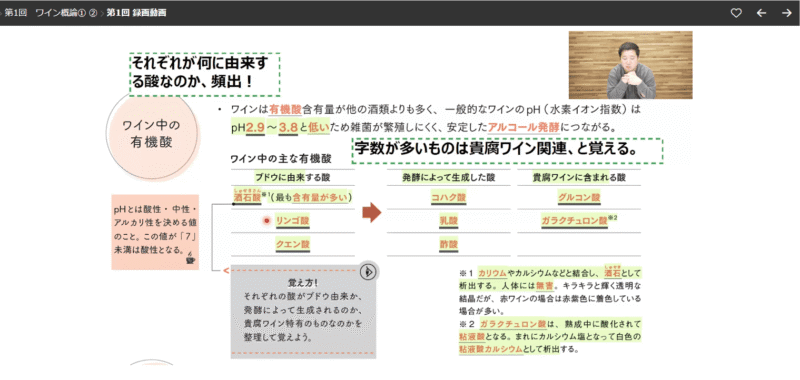Screen dimensions: 800x380
Task: Click column header 発酵によって生成した酸
Action: pyautogui.click(x=448, y=178)
